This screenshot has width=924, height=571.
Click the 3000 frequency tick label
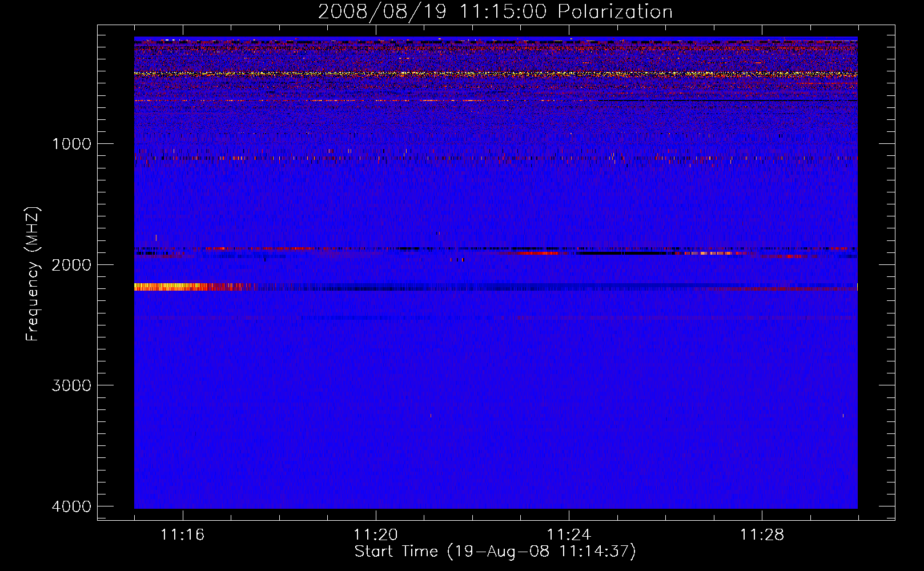tap(71, 385)
